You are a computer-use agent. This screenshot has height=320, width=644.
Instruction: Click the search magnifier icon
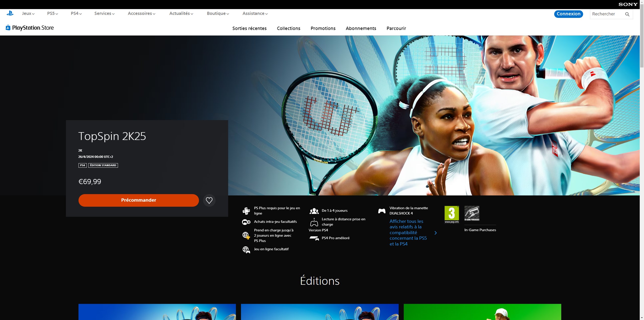[x=627, y=14]
